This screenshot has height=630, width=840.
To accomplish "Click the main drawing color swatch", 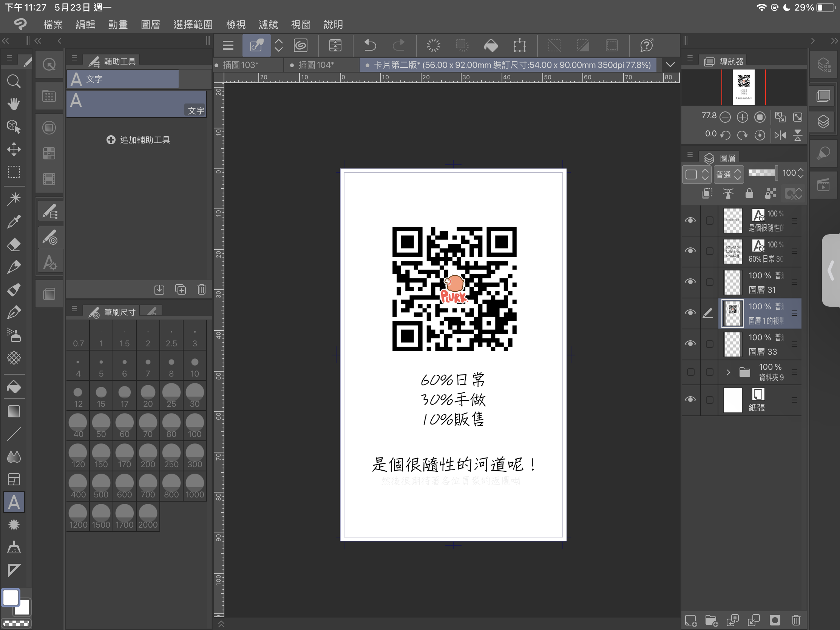I will tap(11, 598).
